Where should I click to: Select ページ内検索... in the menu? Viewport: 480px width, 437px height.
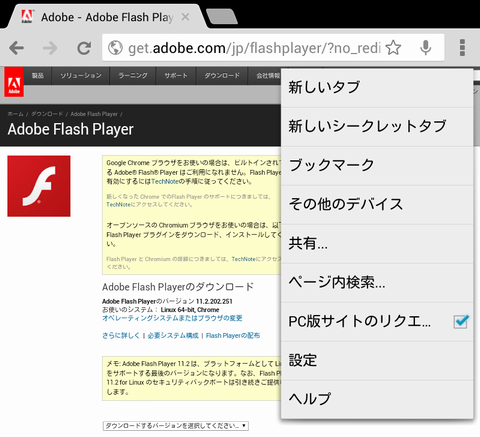pyautogui.click(x=377, y=283)
